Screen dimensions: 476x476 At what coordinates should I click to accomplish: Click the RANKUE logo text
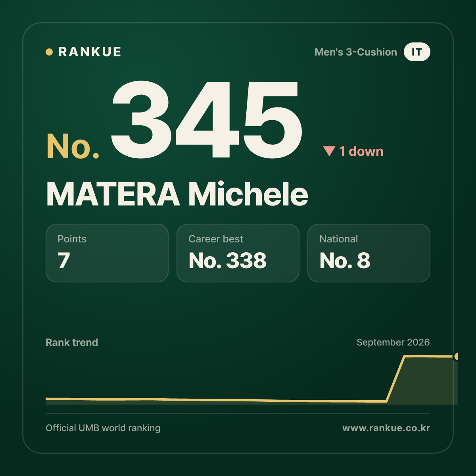click(90, 52)
